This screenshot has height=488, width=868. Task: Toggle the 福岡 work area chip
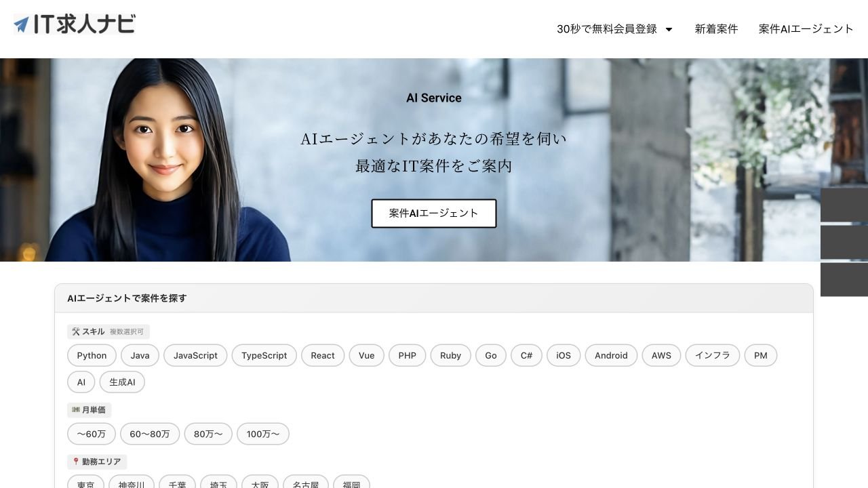click(x=351, y=483)
